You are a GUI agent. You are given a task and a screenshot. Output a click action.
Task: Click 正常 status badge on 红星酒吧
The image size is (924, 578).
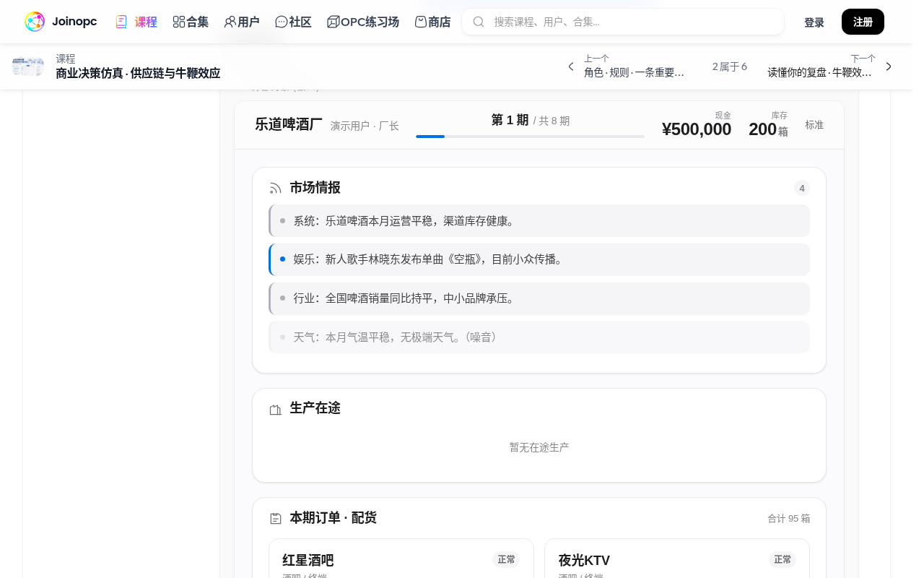click(507, 559)
